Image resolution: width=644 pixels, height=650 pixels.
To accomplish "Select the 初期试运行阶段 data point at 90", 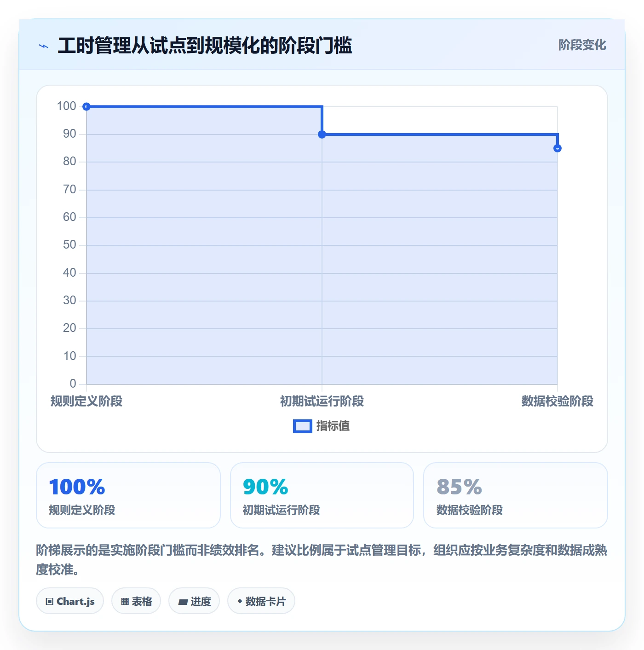I will coord(322,134).
